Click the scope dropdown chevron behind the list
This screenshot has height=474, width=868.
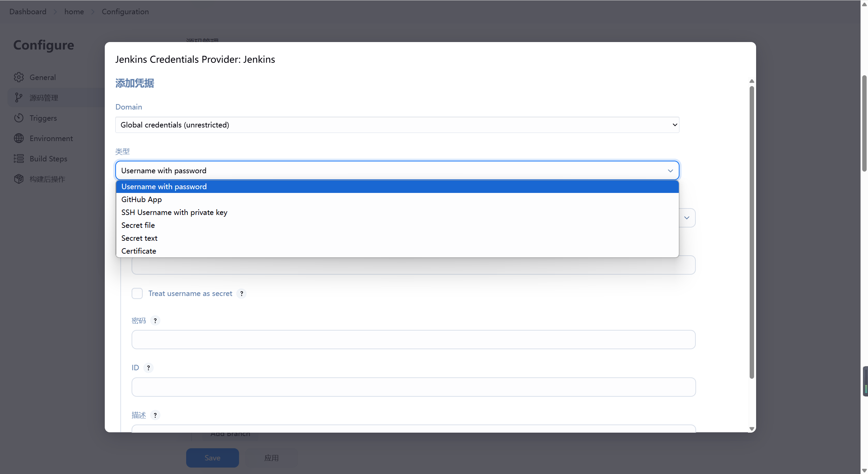[687, 218]
